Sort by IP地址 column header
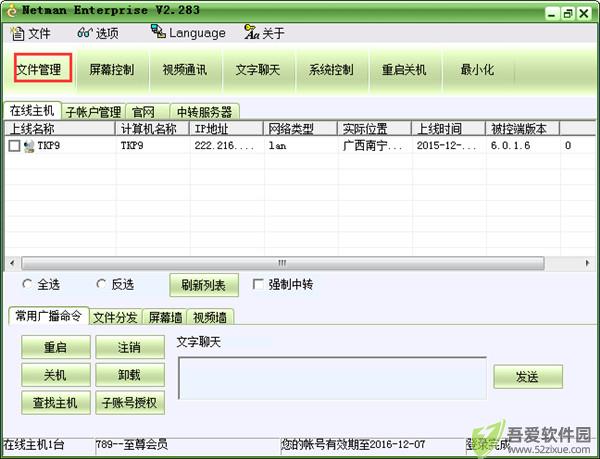This screenshot has height=459, width=600. point(227,129)
